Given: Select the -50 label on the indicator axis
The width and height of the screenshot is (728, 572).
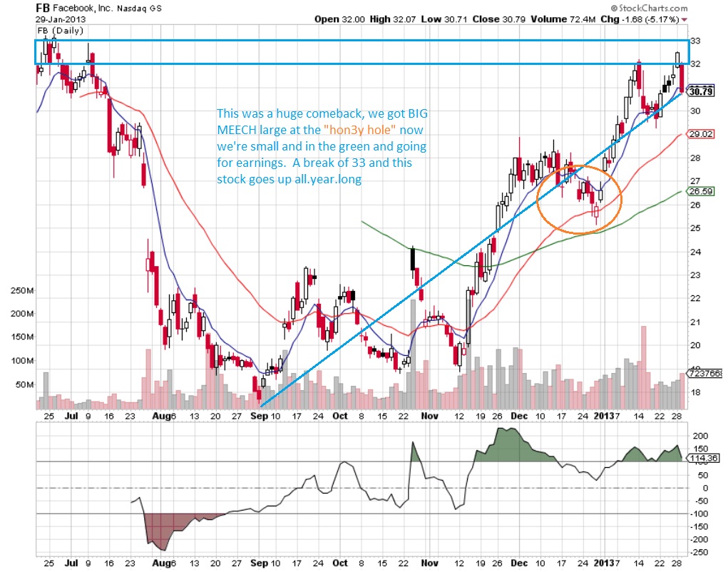Looking at the screenshot, I should [x=700, y=501].
